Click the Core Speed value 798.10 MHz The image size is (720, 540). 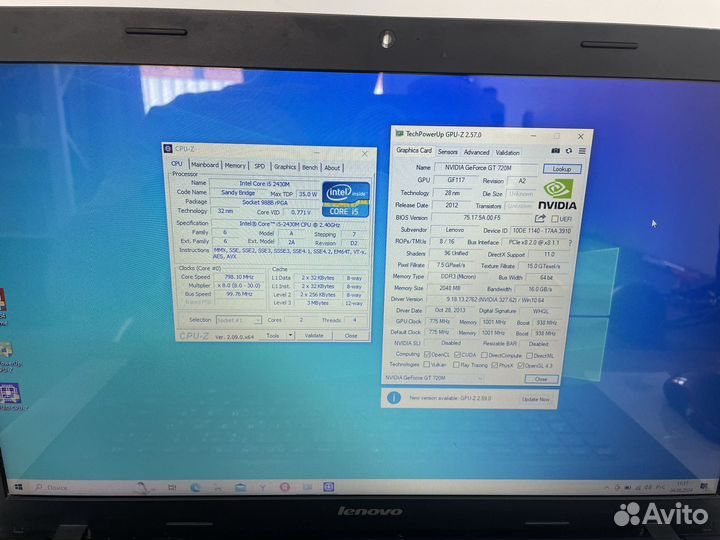point(239,277)
